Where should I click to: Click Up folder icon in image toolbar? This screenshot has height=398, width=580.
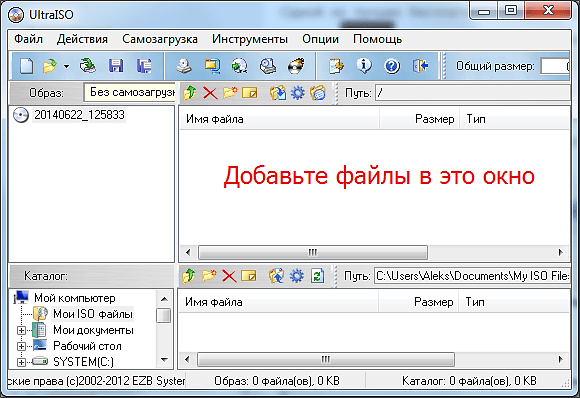click(190, 93)
